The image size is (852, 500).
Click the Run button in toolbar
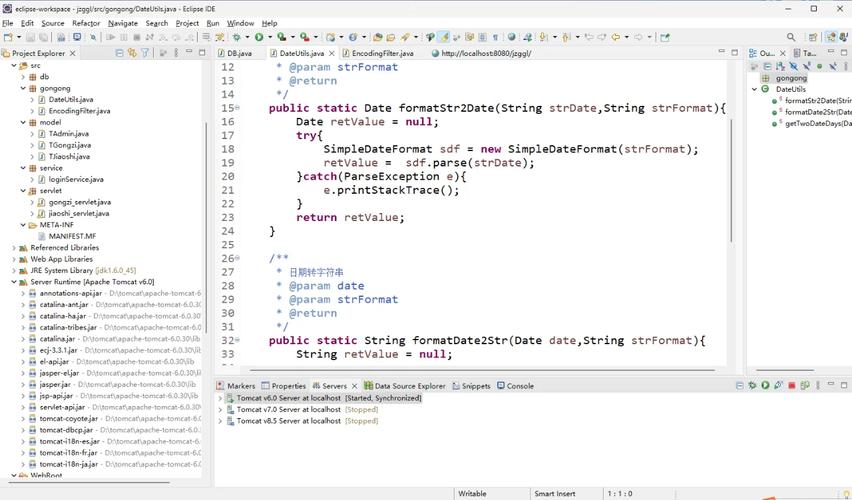(258, 37)
